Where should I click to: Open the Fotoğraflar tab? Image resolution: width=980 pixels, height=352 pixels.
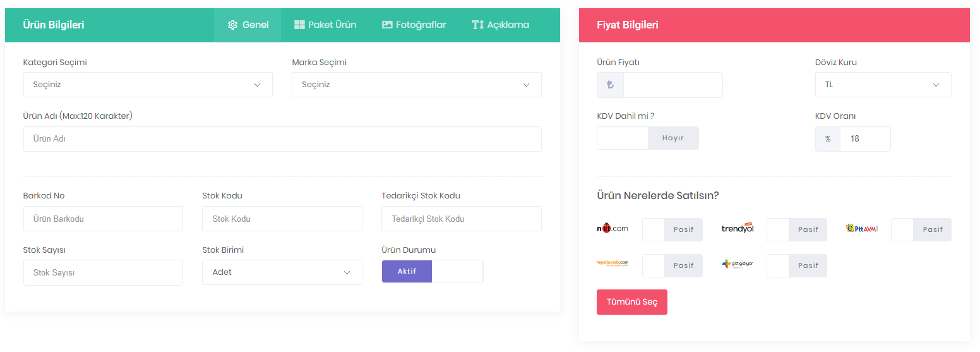coord(414,25)
